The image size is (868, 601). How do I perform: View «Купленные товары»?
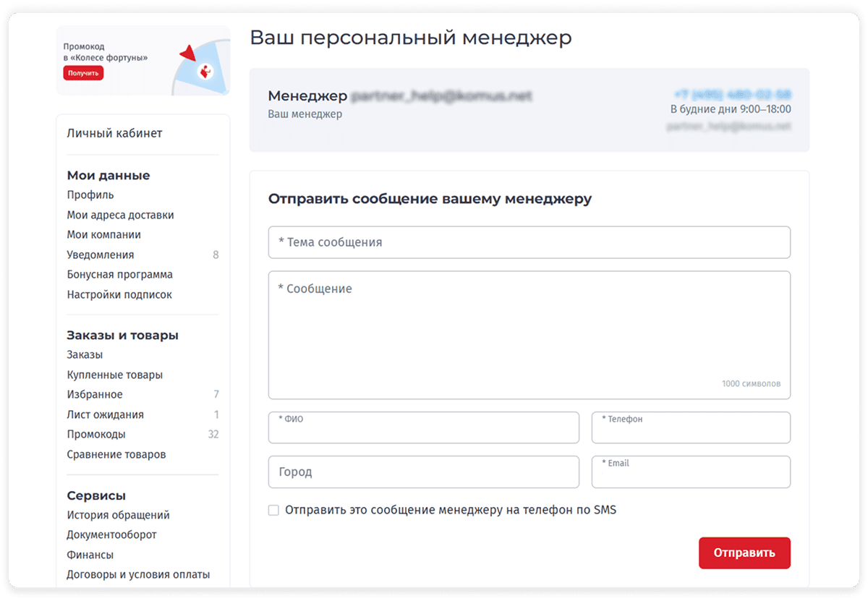click(x=115, y=374)
